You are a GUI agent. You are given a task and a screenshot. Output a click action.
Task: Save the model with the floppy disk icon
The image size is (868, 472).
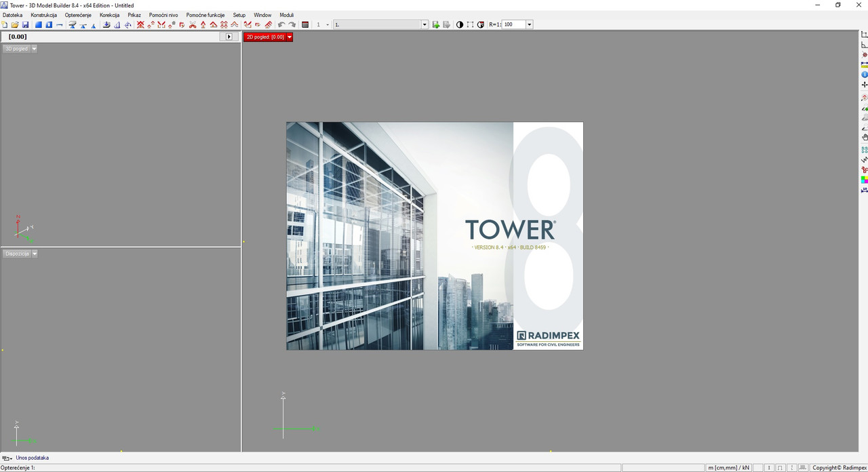tap(25, 24)
